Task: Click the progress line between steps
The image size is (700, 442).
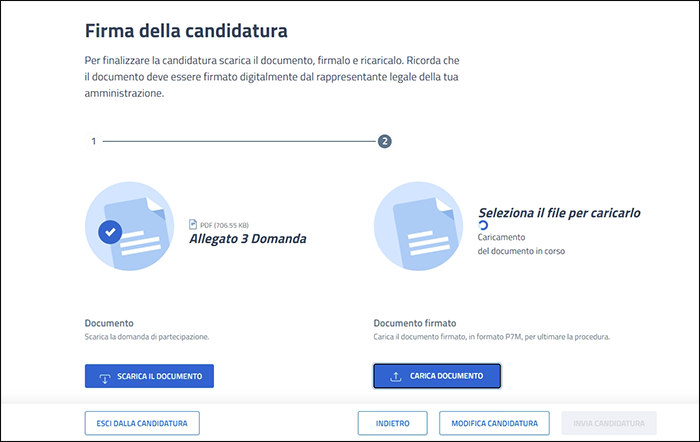Action: pyautogui.click(x=238, y=141)
